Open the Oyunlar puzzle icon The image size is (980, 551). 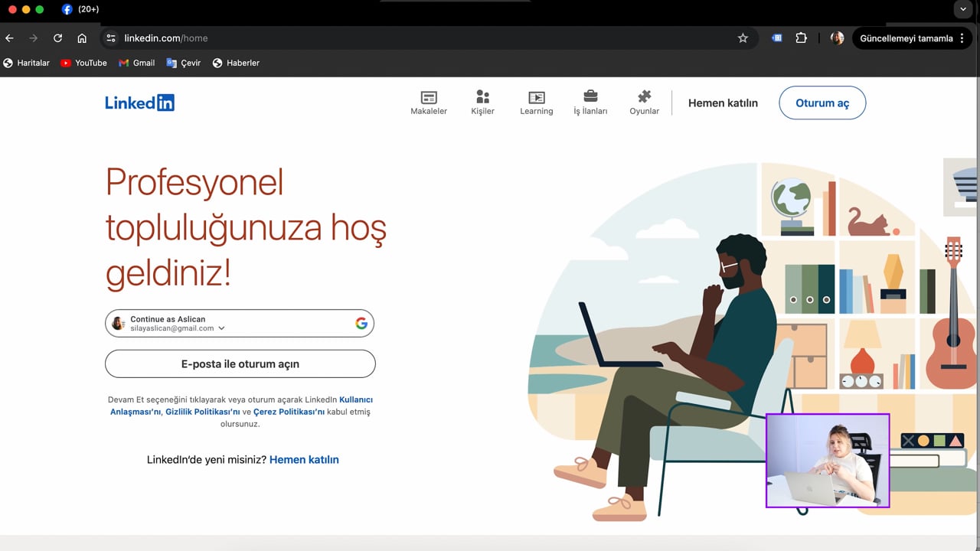(645, 96)
